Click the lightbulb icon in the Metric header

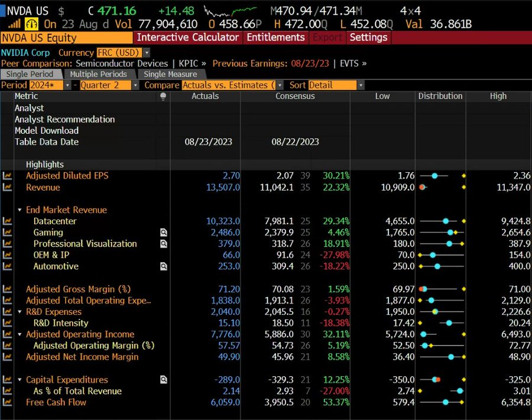click(x=163, y=96)
